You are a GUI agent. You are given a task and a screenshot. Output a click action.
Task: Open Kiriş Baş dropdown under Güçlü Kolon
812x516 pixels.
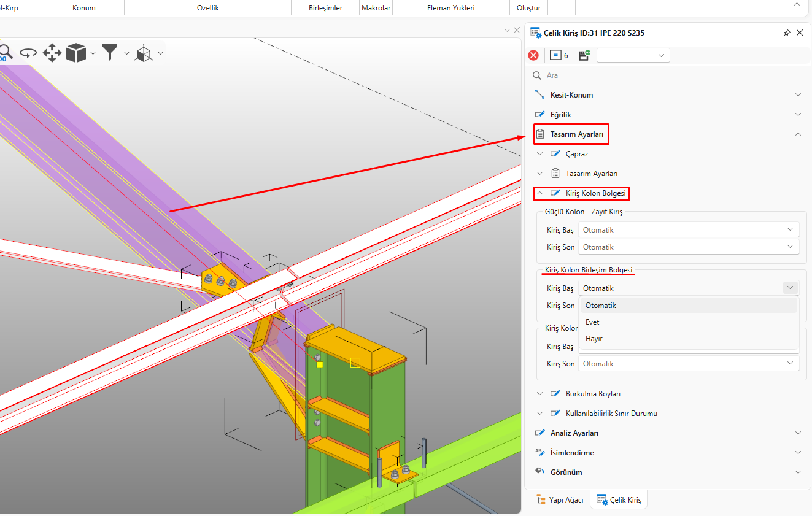coord(688,230)
